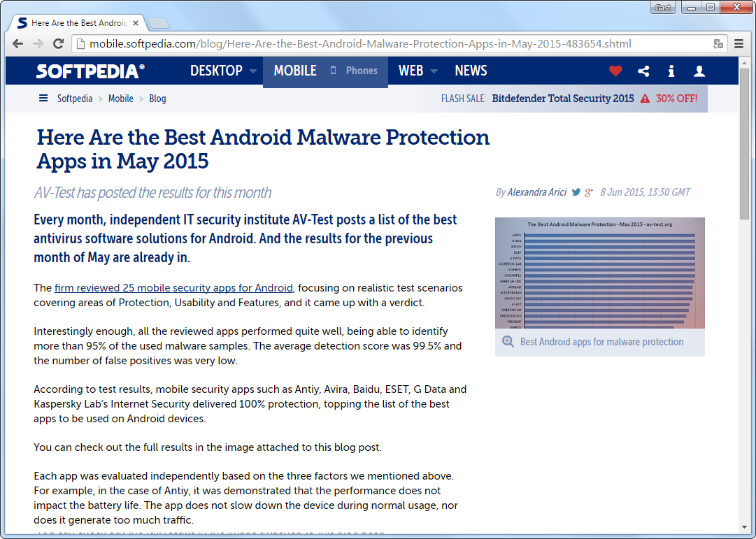Click author's Twitter bird icon

(x=576, y=192)
